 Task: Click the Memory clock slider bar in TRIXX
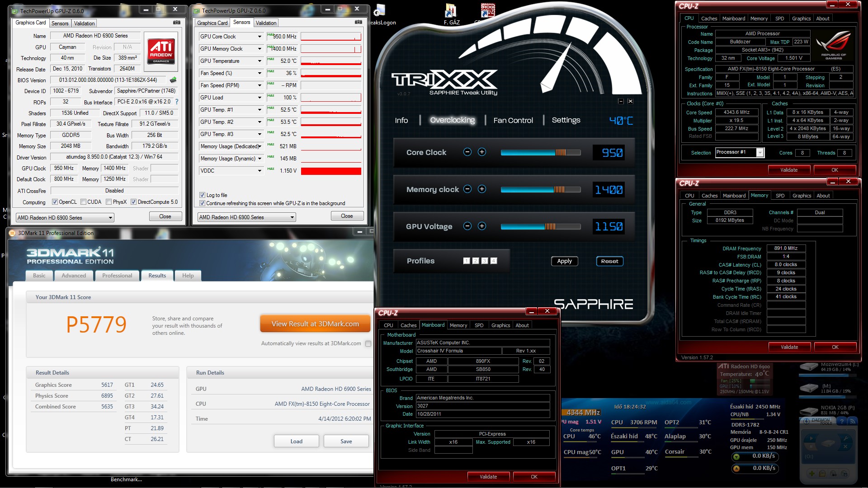point(541,190)
